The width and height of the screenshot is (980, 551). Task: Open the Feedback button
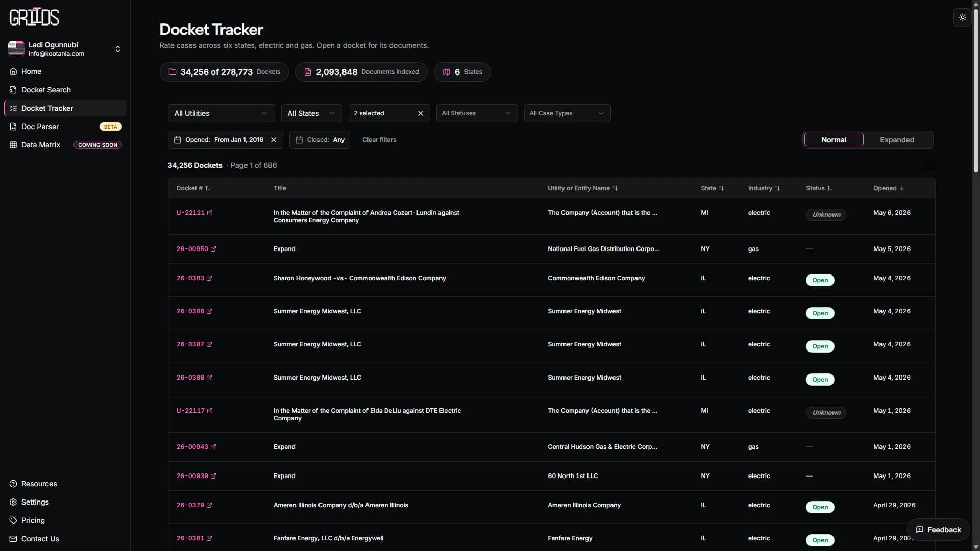tap(938, 530)
